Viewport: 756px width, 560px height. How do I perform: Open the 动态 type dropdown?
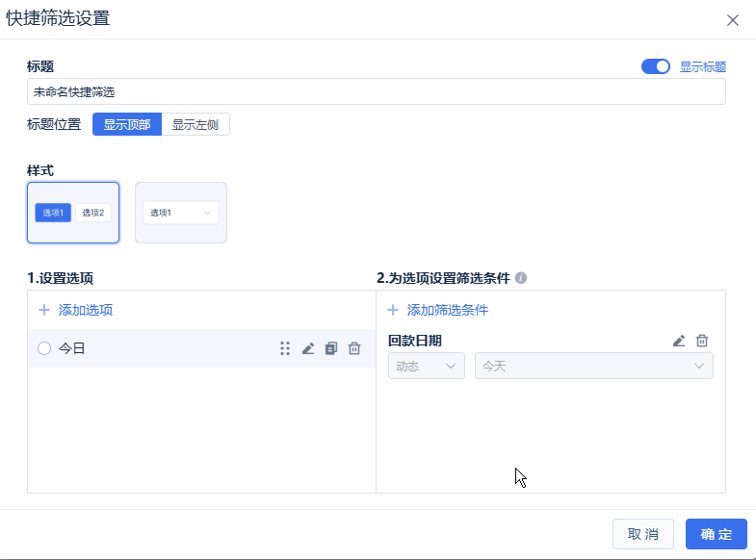tap(426, 366)
